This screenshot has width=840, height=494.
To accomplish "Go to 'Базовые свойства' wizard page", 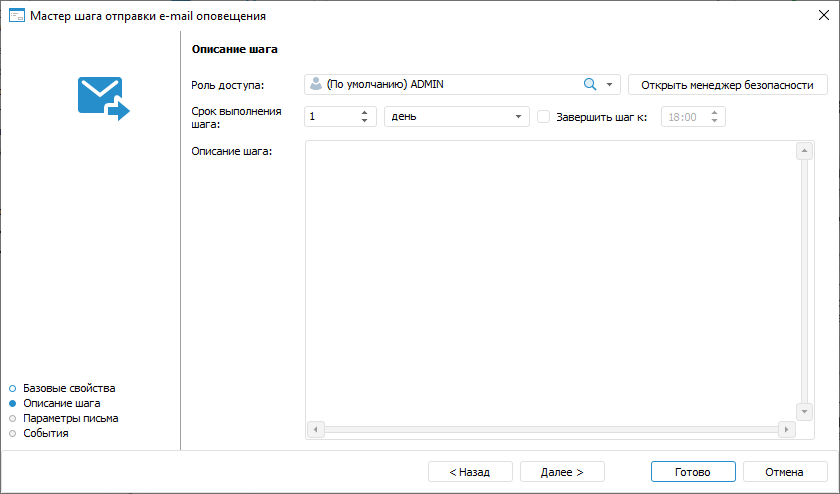I will pyautogui.click(x=69, y=387).
